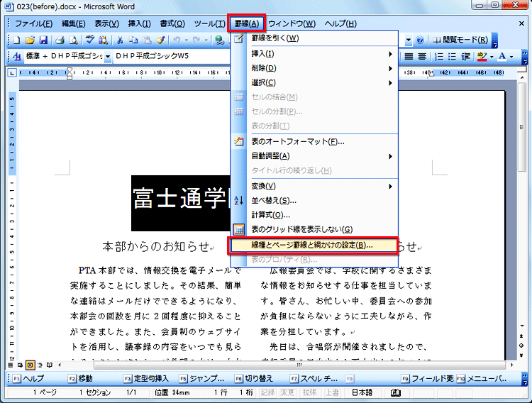The width and height of the screenshot is (532, 403).
Task: Click F6 切り替え function key button
Action: tap(254, 379)
